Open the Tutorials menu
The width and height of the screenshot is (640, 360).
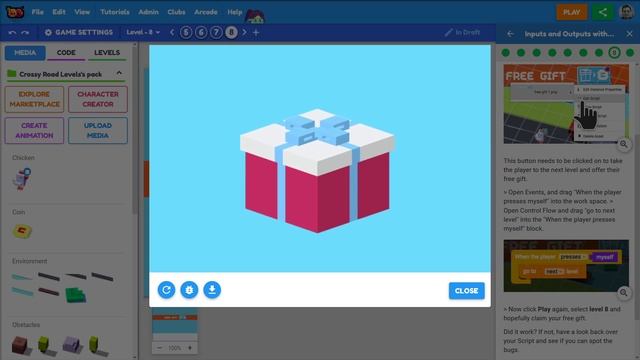[115, 12]
